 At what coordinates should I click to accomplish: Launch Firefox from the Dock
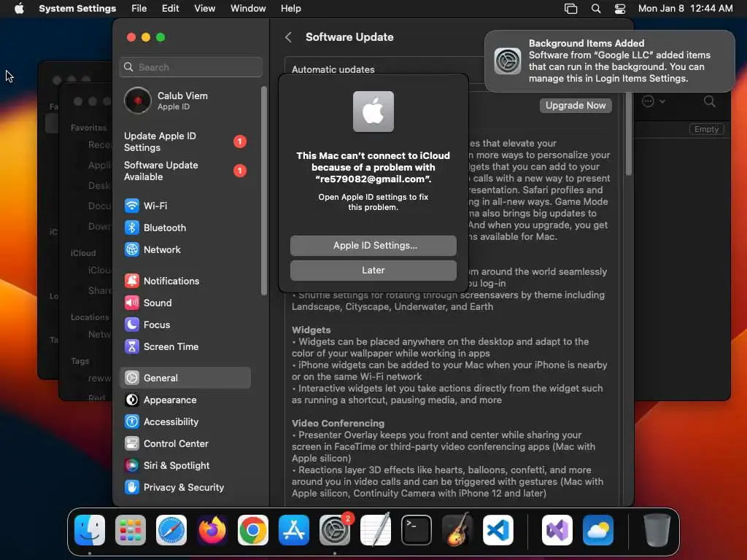tap(212, 530)
